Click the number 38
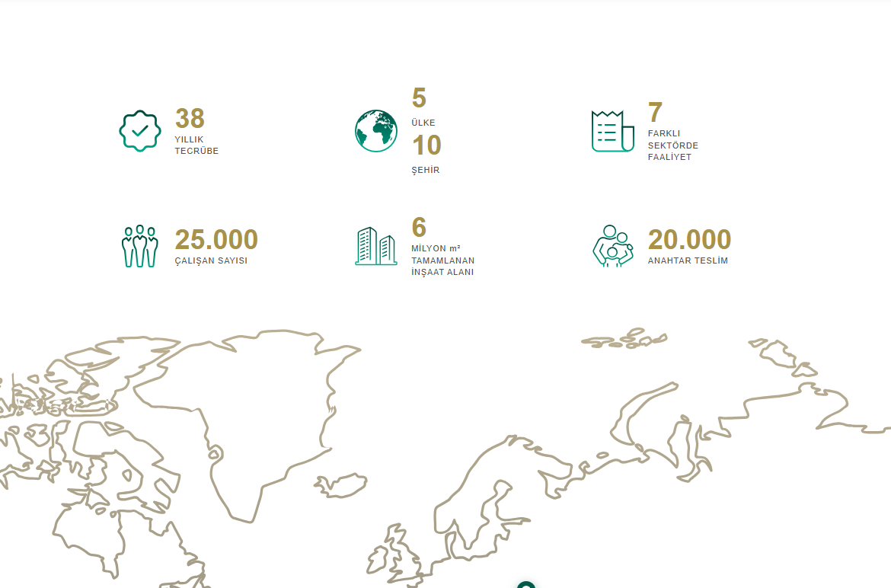Image resolution: width=891 pixels, height=588 pixels. click(x=190, y=119)
